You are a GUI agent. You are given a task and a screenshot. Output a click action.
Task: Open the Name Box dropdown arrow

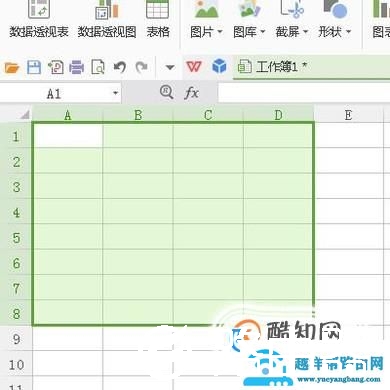pos(115,93)
